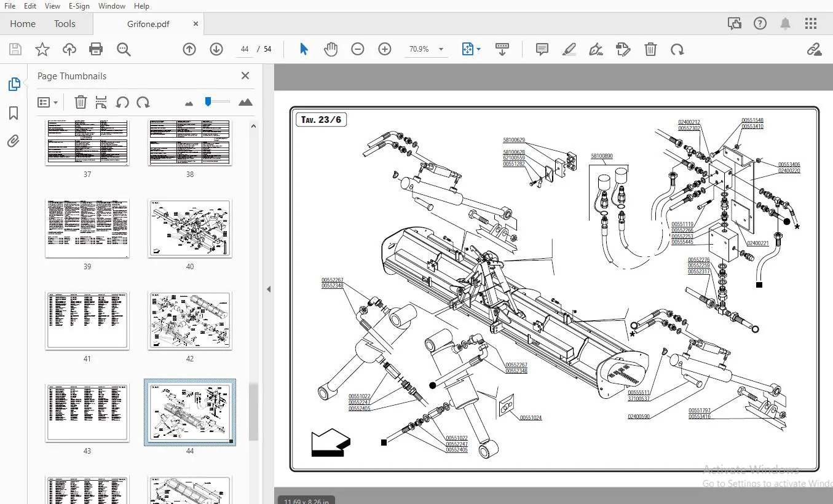Show the Page Thumbnails sidebar icon
This screenshot has width=833, height=504.
[x=14, y=84]
